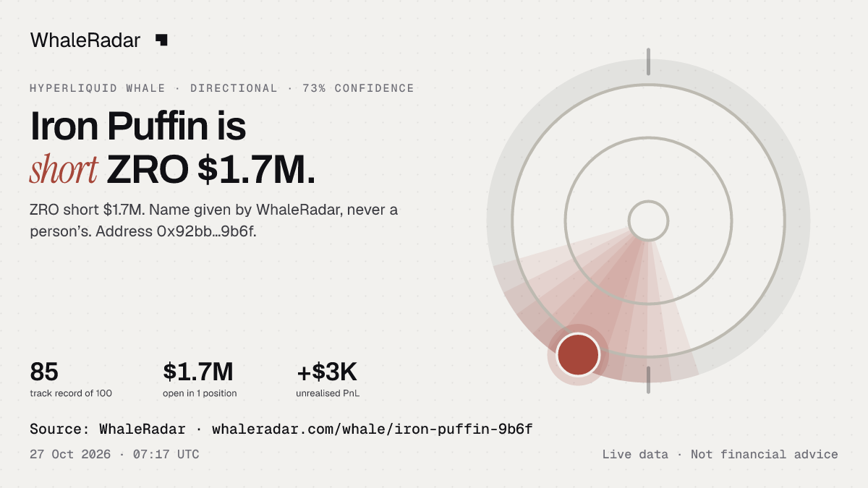Click the bottom tick mark on radar
The image size is (868, 488).
click(x=648, y=380)
